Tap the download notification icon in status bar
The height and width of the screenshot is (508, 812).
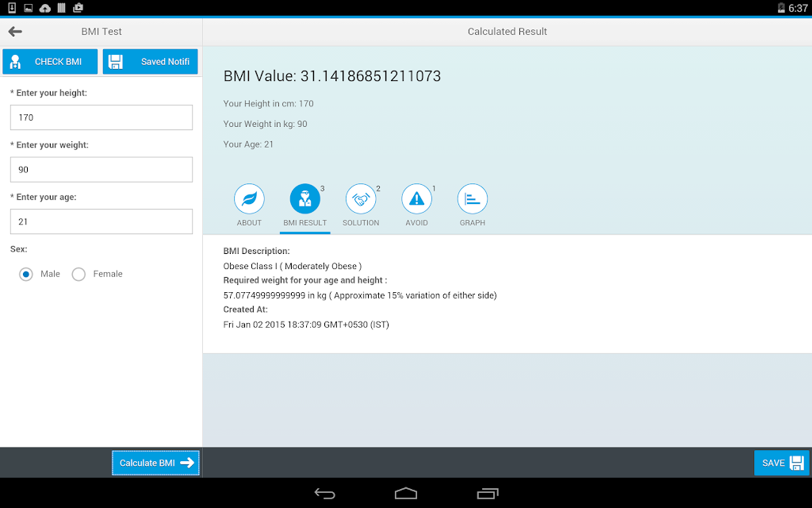[12, 8]
